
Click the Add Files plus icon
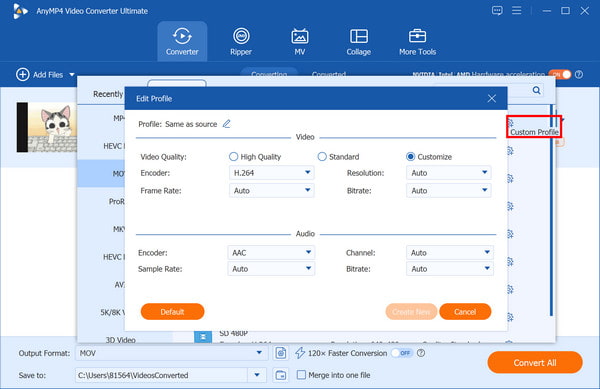click(x=23, y=75)
